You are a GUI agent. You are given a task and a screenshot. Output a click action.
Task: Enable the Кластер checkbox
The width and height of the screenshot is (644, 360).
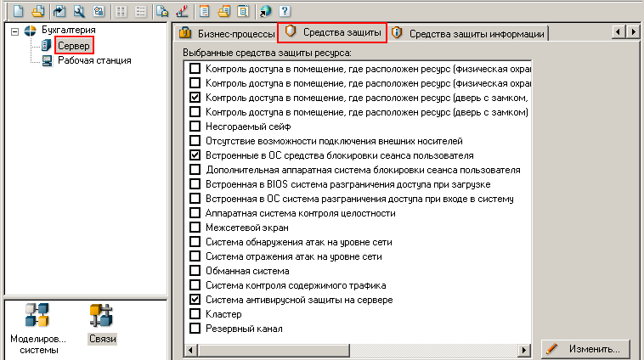point(195,313)
